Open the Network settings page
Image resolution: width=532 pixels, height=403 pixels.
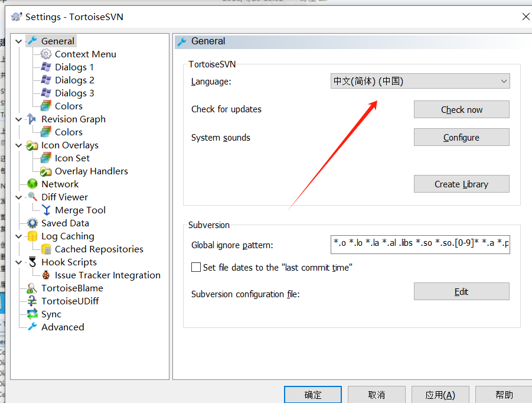tap(60, 184)
